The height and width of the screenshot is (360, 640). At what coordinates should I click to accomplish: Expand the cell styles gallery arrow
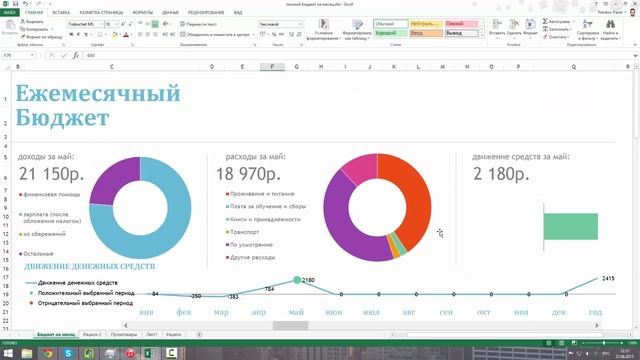(x=482, y=36)
